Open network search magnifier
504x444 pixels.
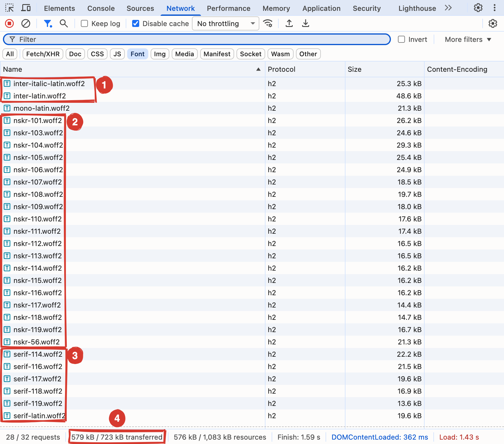(64, 23)
